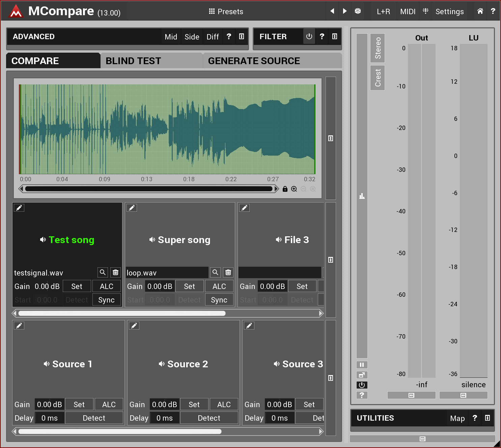Open the L+R channel mode selector
This screenshot has height=448, width=501.
tap(383, 11)
